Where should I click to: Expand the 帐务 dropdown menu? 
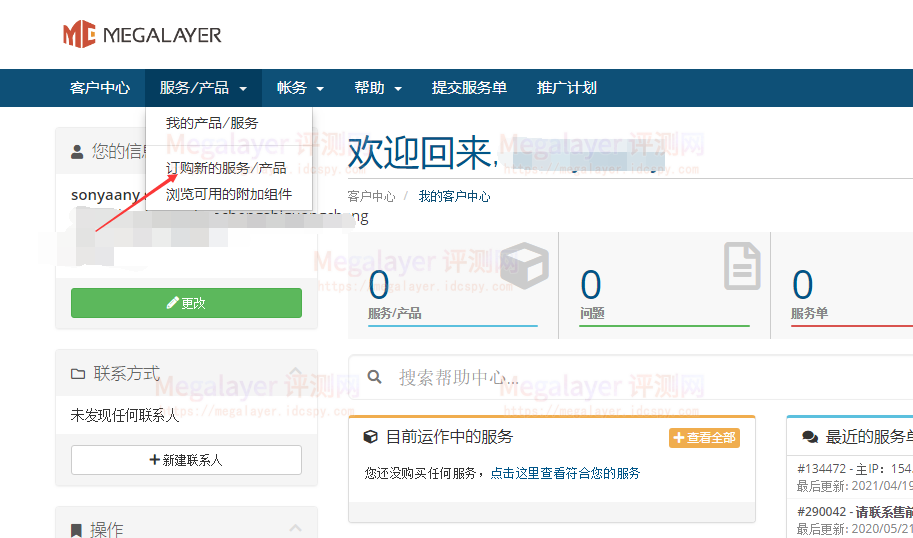[300, 88]
